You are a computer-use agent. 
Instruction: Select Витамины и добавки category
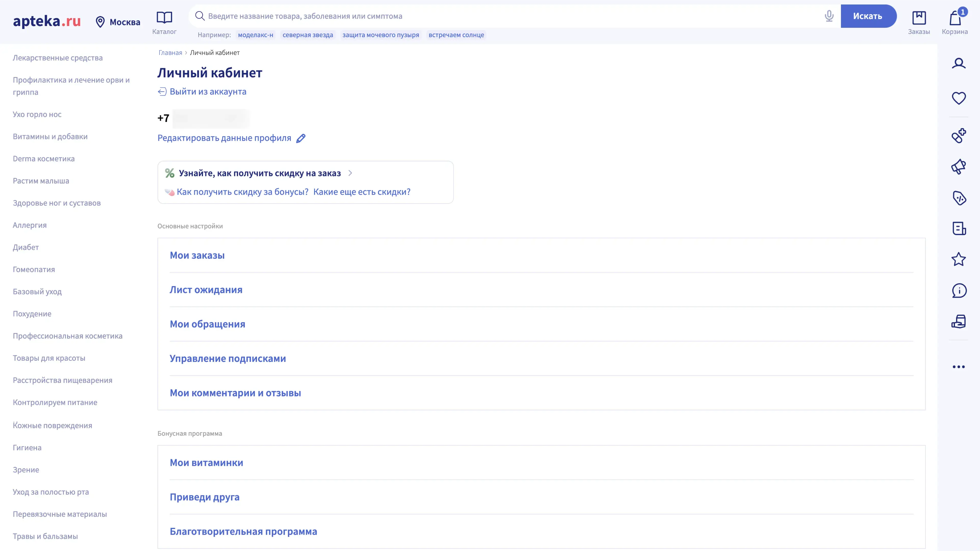tap(50, 136)
